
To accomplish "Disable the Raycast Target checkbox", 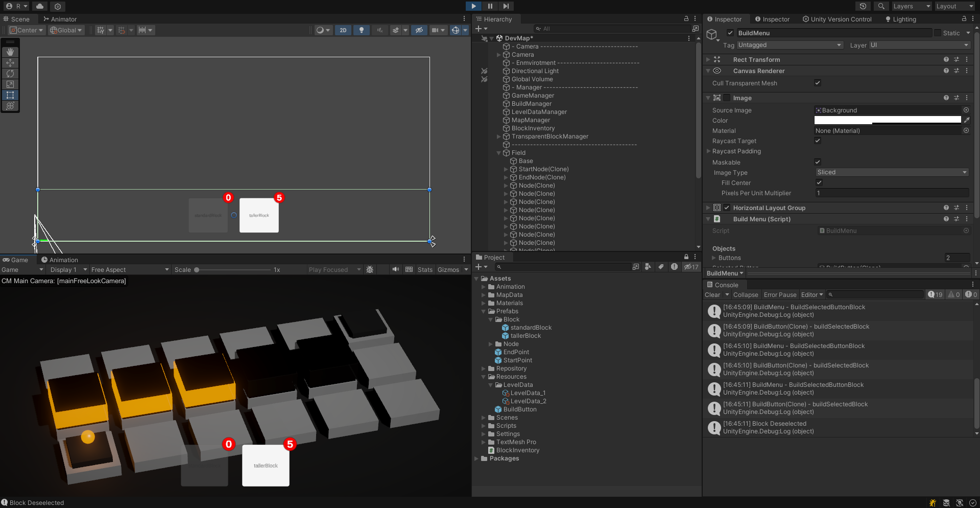I will click(x=818, y=141).
